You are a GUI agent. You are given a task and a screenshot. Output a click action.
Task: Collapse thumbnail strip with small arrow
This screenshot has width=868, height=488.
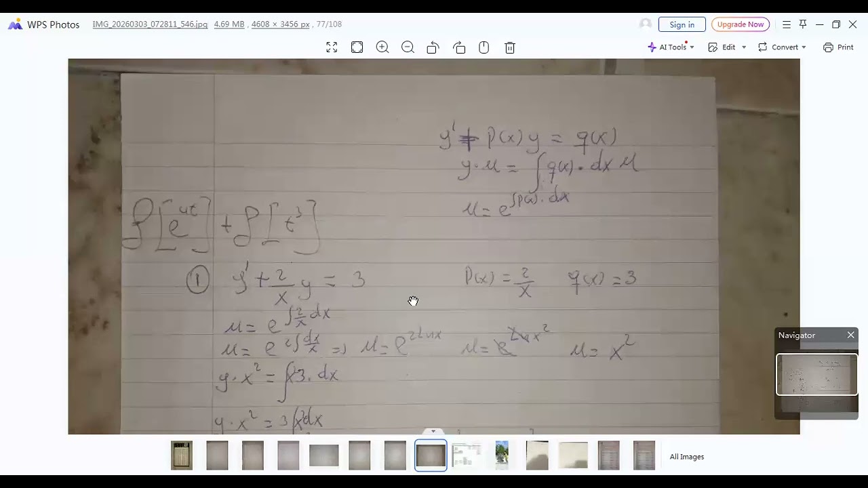[x=433, y=431]
